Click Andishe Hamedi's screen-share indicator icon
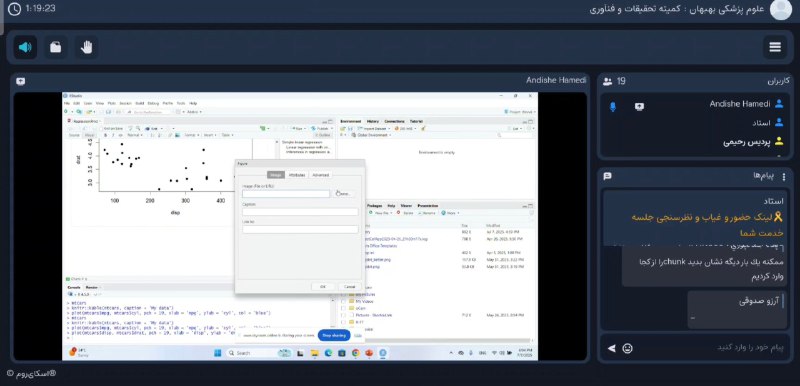The width and height of the screenshot is (800, 386). tap(639, 106)
